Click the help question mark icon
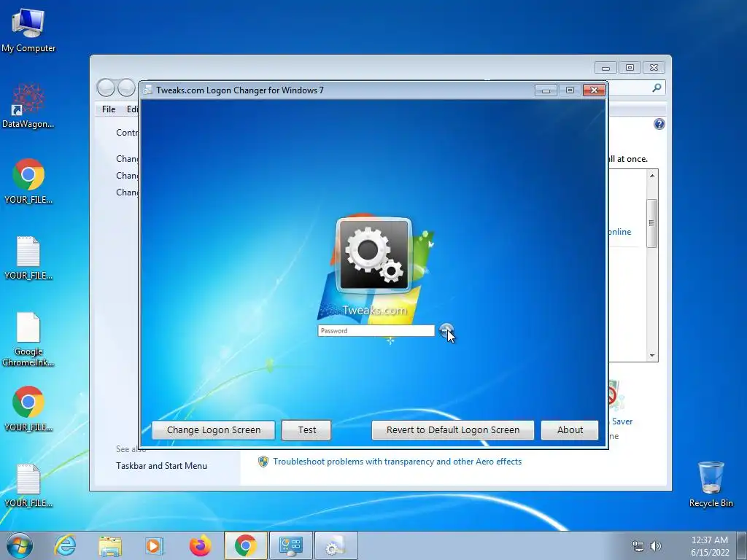This screenshot has width=747, height=560. pos(659,124)
